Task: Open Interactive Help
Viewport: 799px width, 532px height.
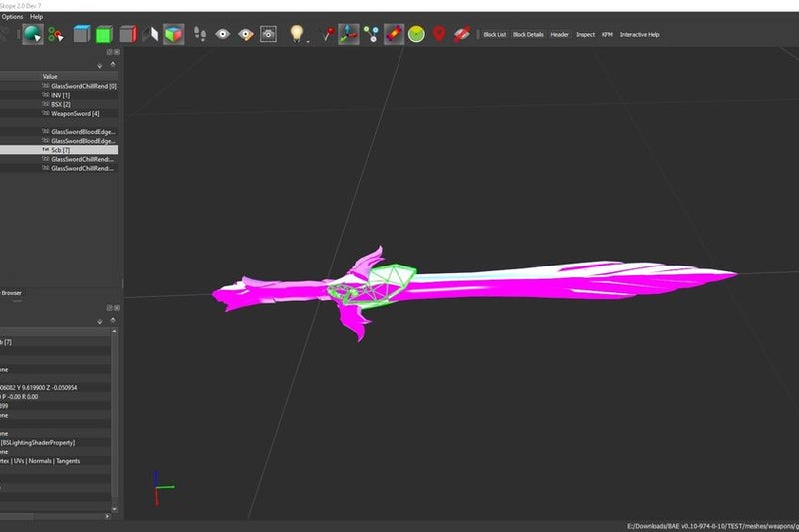Action: click(639, 35)
